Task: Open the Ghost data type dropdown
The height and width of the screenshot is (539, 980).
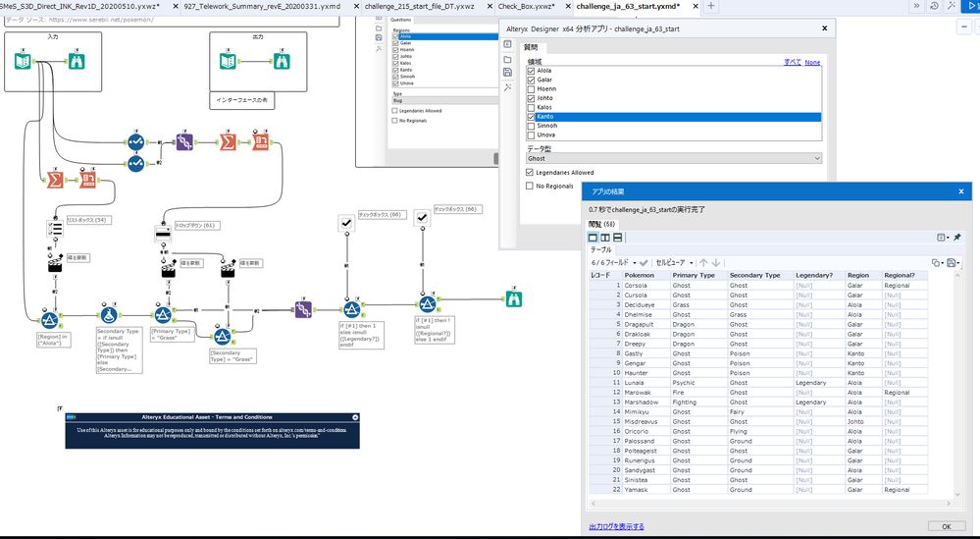Action: tap(674, 159)
